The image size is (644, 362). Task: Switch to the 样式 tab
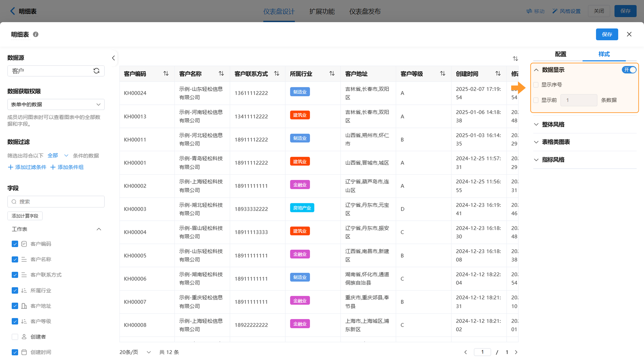[604, 54]
